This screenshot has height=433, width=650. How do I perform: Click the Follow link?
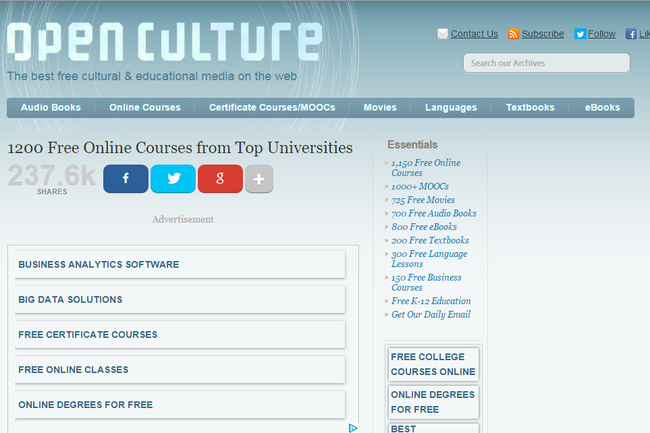[x=601, y=34]
